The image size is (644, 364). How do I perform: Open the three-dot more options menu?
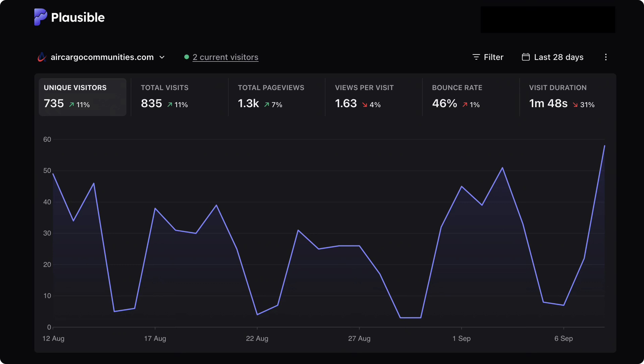click(x=605, y=57)
